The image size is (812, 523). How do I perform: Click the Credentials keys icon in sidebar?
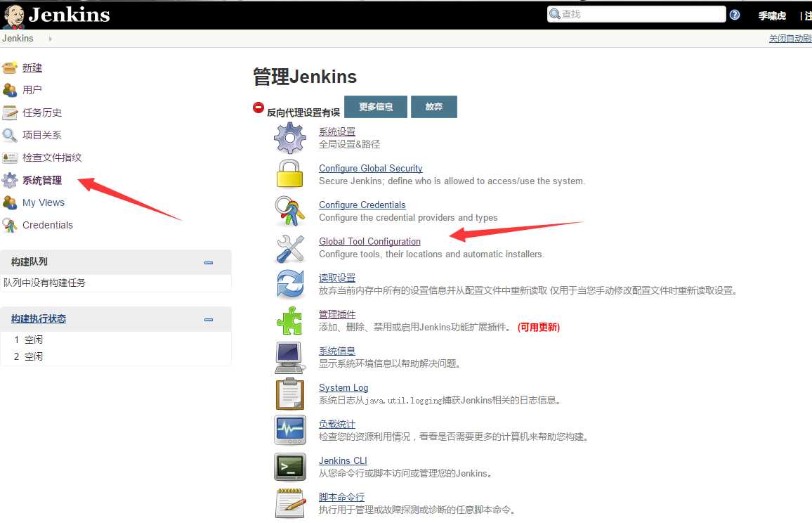click(x=10, y=225)
